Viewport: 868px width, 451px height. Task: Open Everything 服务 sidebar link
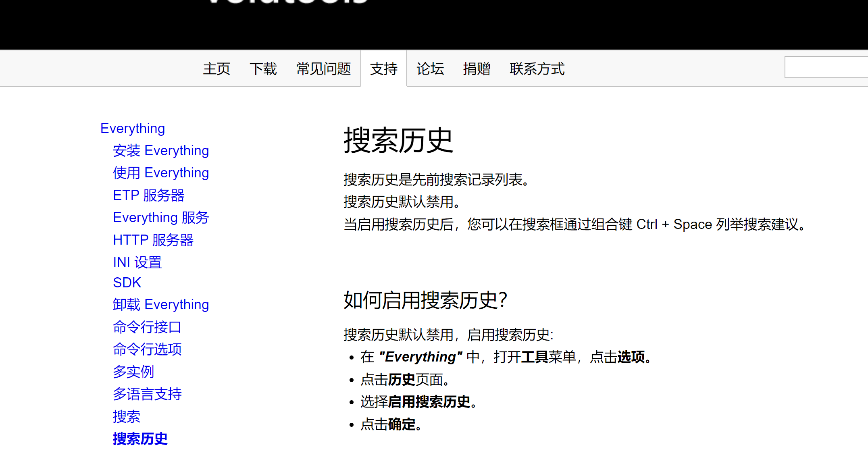pyautogui.click(x=160, y=217)
